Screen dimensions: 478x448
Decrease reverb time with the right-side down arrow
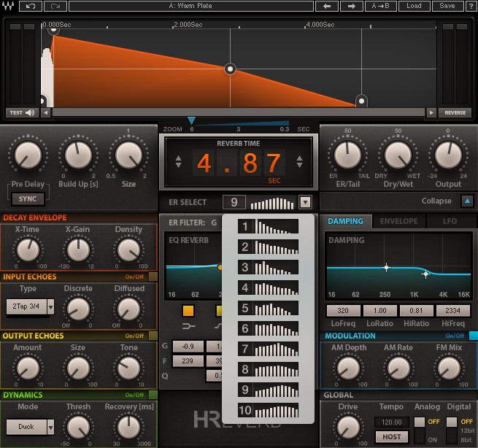click(x=300, y=165)
